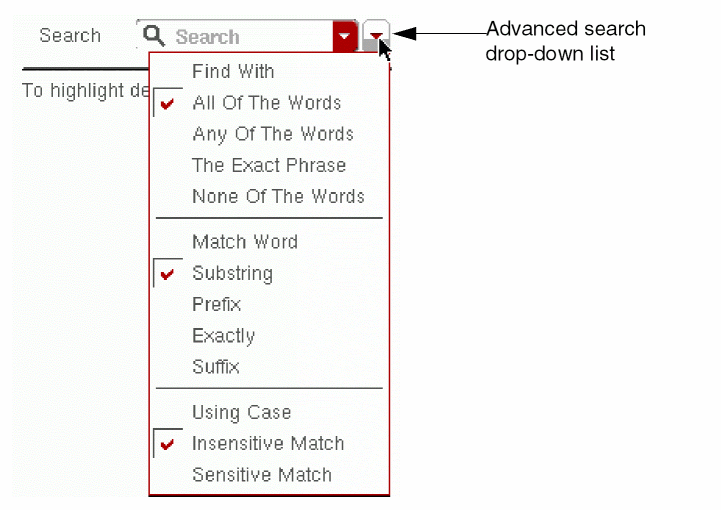
Task: Enable Sensitive Match case option
Action: 261,475
